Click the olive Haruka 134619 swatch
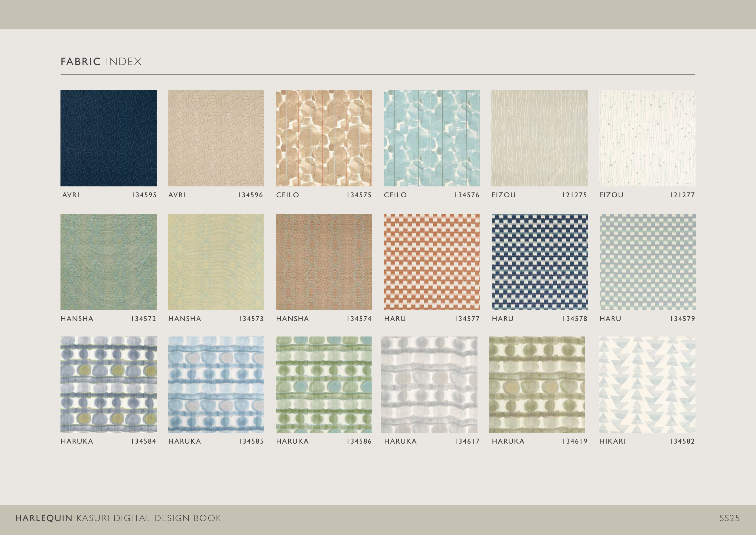This screenshot has width=756, height=535. [537, 384]
